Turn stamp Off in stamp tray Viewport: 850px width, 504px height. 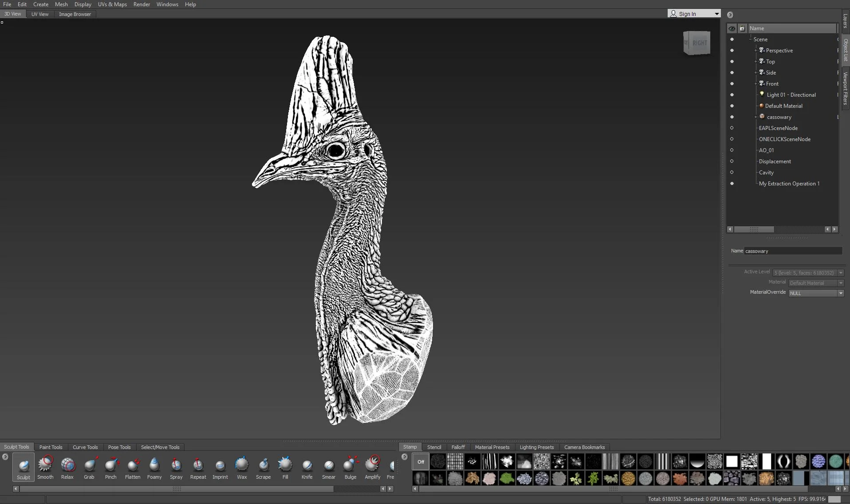click(x=421, y=461)
